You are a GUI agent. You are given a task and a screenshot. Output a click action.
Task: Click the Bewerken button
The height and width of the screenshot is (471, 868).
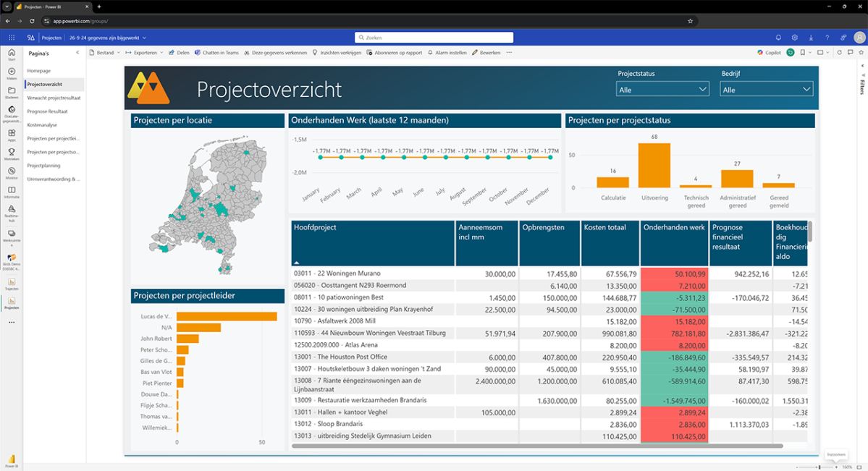(x=486, y=53)
